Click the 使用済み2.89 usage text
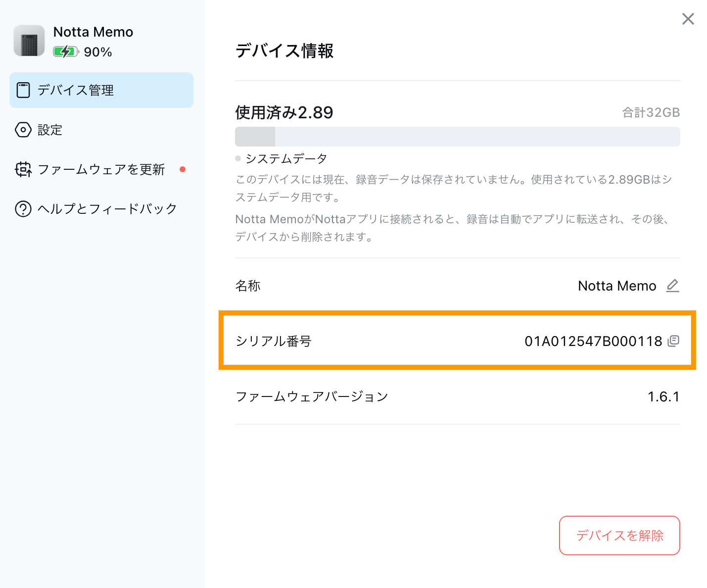This screenshot has height=588, width=707. pyautogui.click(x=284, y=112)
